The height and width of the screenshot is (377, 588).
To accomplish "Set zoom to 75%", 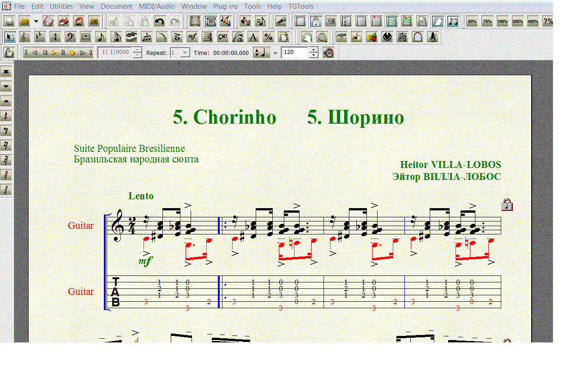I will [487, 21].
